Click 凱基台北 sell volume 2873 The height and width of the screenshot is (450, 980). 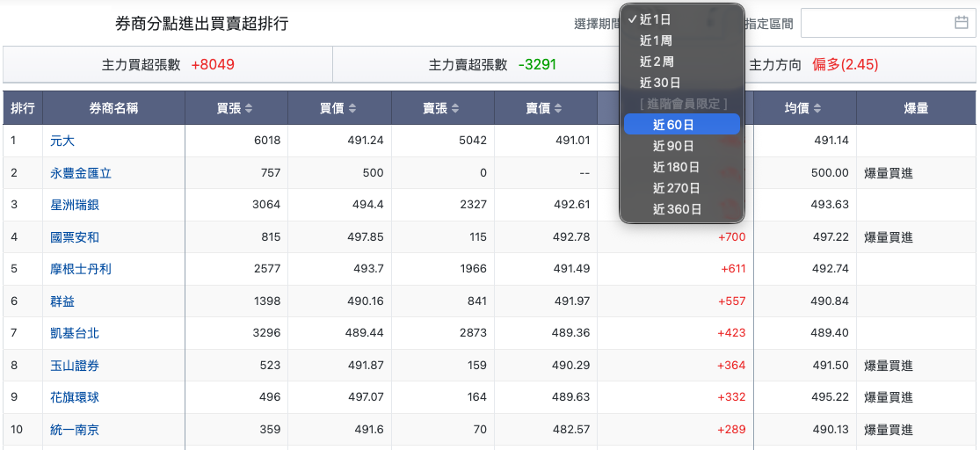pyautogui.click(x=473, y=333)
